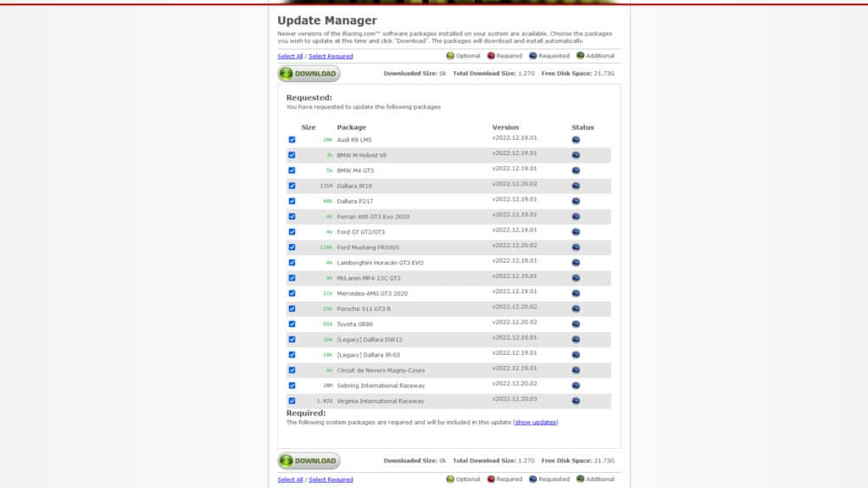Toggle the Dallara P217 checkbox
Screen dimensions: 868x488
292,202
